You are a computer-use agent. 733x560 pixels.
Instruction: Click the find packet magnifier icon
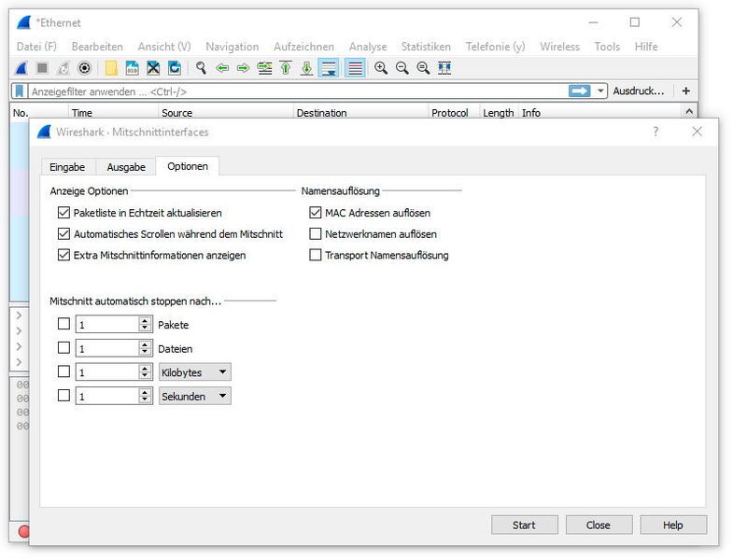point(201,68)
